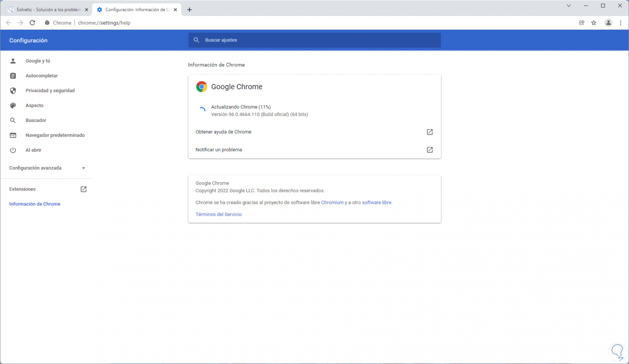Select the Configuración: Información de Chrome tab
This screenshot has height=364, width=629.
[x=137, y=10]
